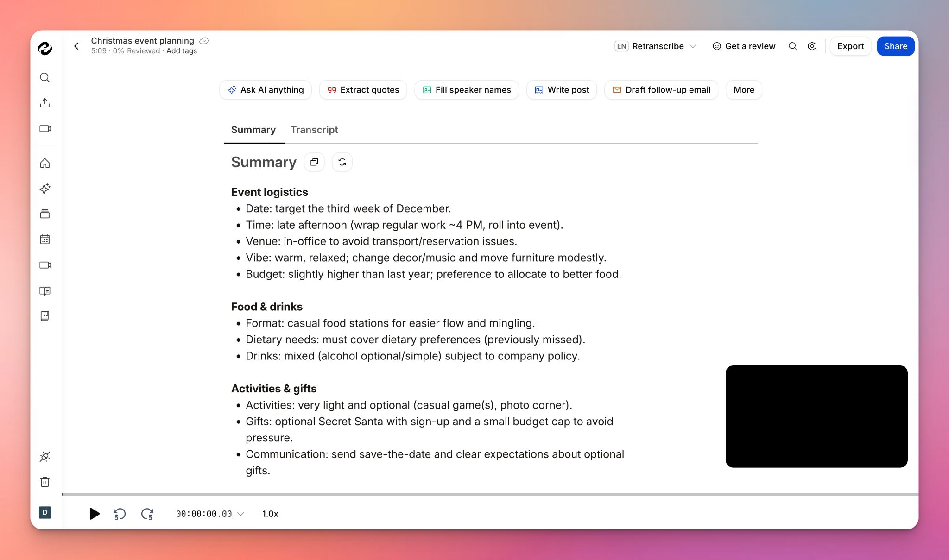Copy the Summary using the copy icon

[314, 162]
